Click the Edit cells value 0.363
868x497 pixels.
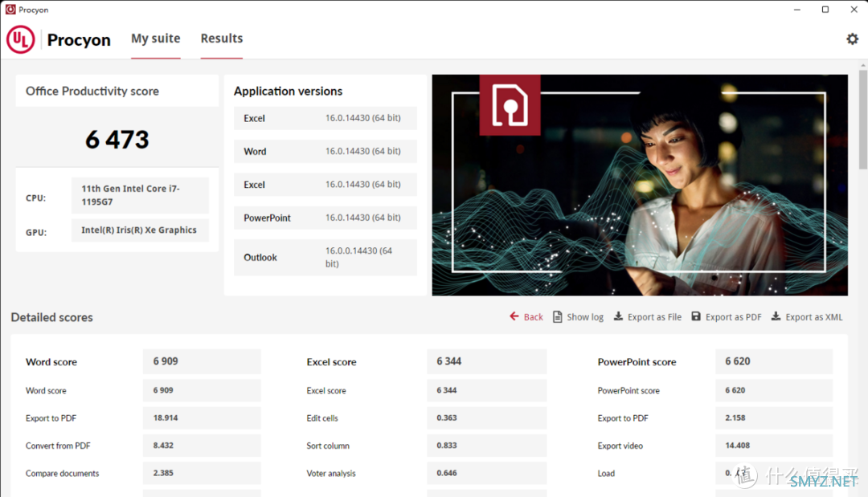pyautogui.click(x=486, y=418)
